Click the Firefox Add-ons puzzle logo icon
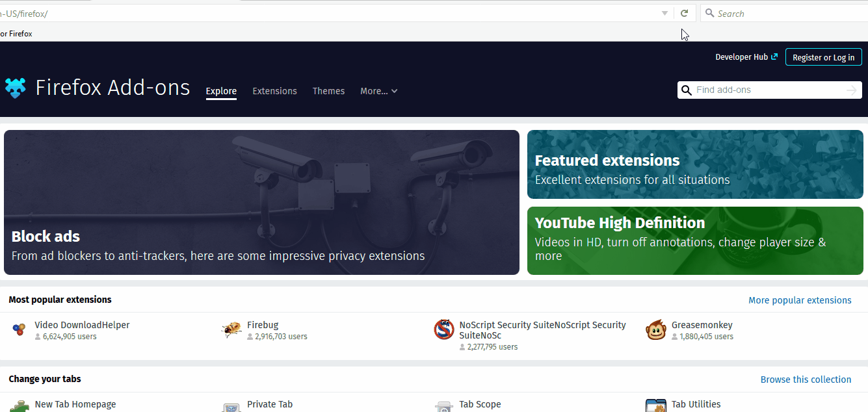 pyautogui.click(x=15, y=87)
